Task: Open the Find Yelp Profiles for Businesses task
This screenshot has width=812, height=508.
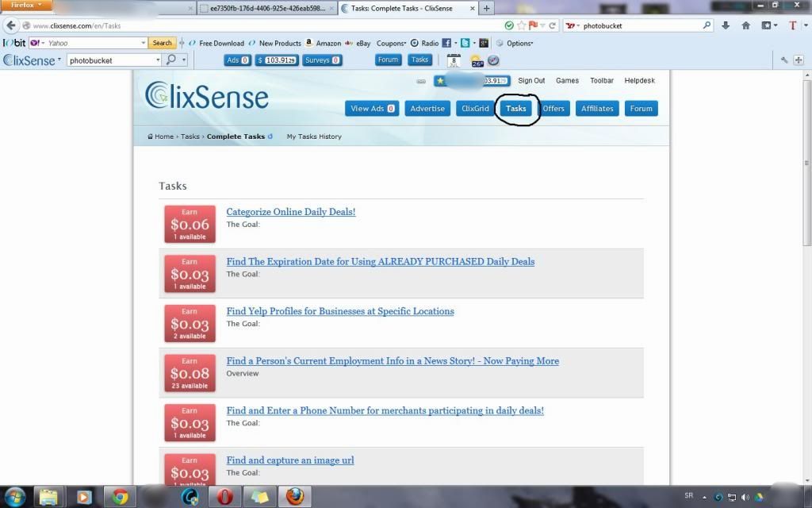Action: pos(340,311)
